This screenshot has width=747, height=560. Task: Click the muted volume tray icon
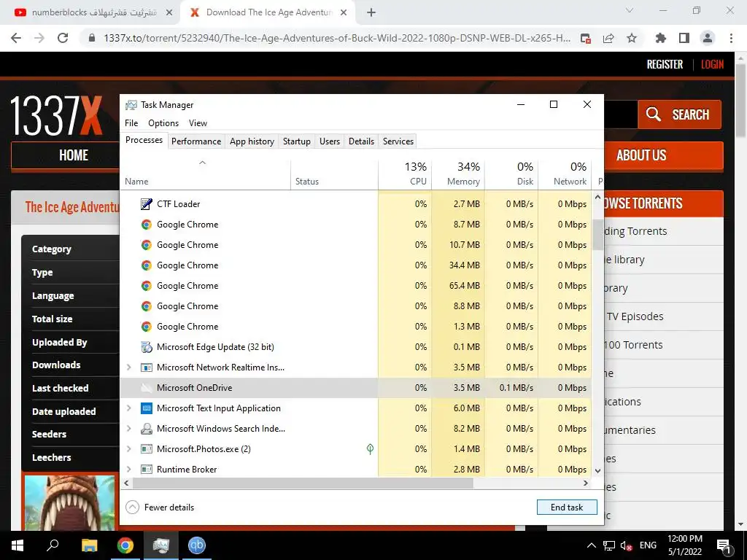coord(627,545)
